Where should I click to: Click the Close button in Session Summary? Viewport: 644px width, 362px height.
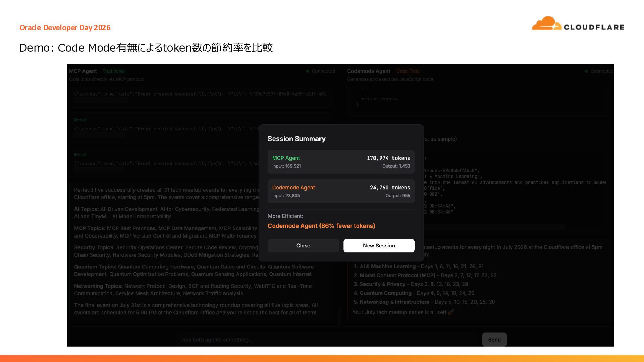303,246
